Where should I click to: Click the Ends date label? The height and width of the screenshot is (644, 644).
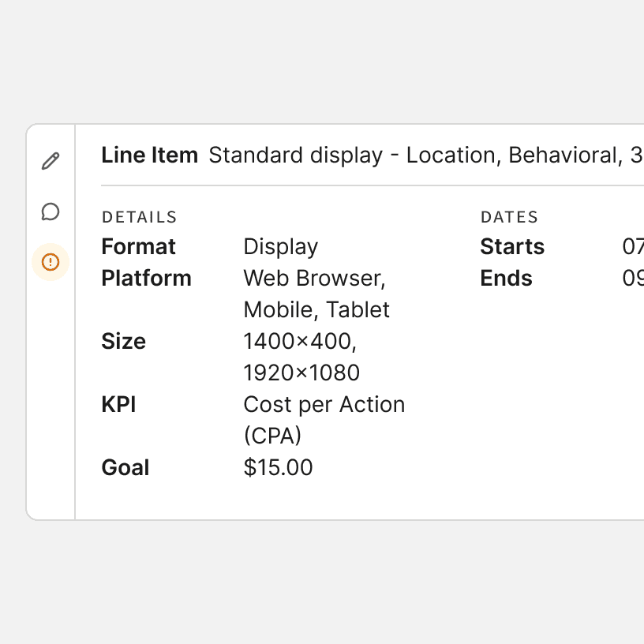pos(506,279)
